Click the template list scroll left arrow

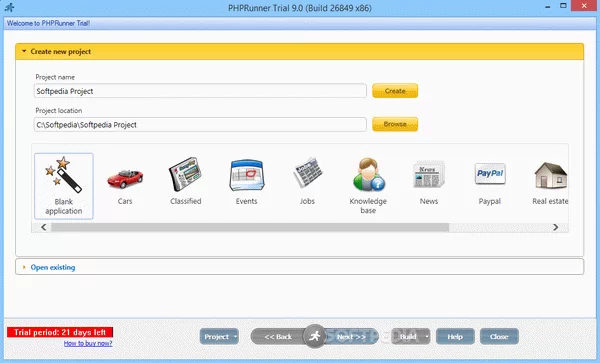coord(44,227)
